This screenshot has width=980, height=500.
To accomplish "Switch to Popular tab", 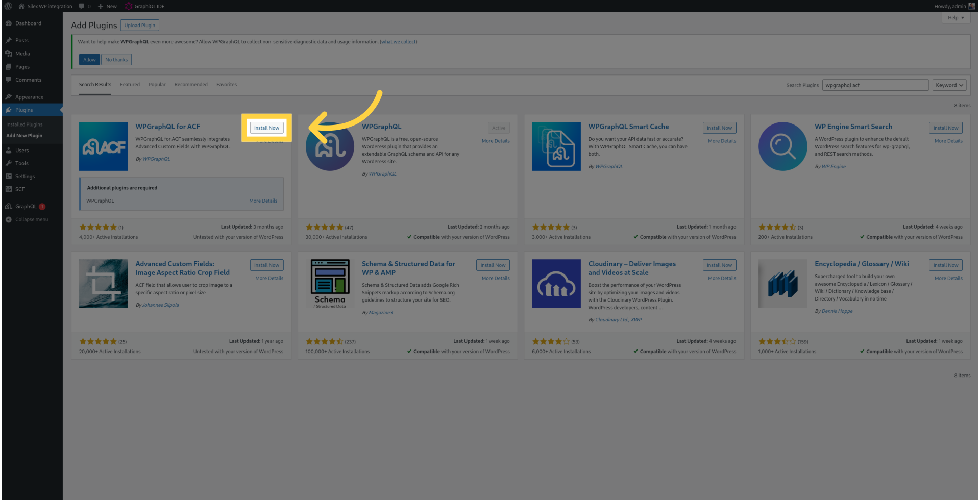I will (x=157, y=85).
